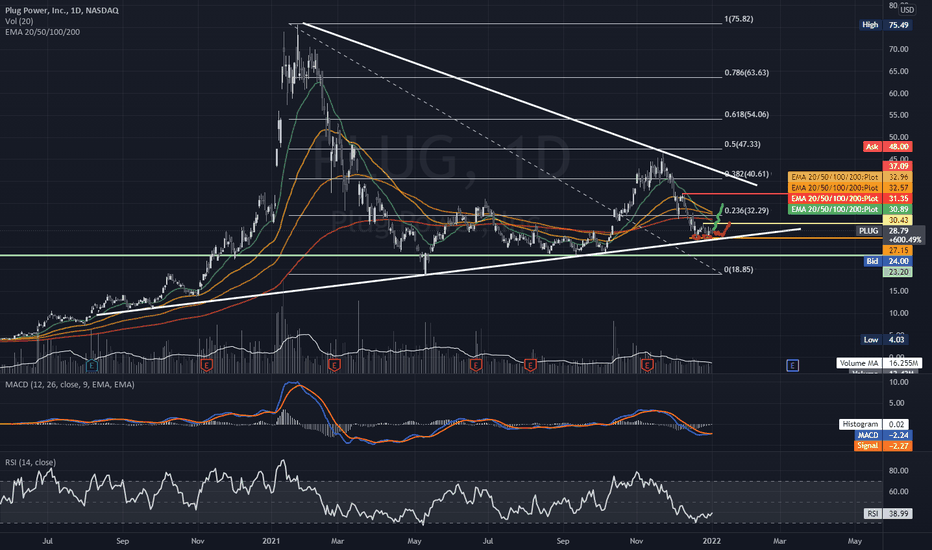Click the orange 27.15 price label
Screen dimensions: 932x550
[x=898, y=250]
